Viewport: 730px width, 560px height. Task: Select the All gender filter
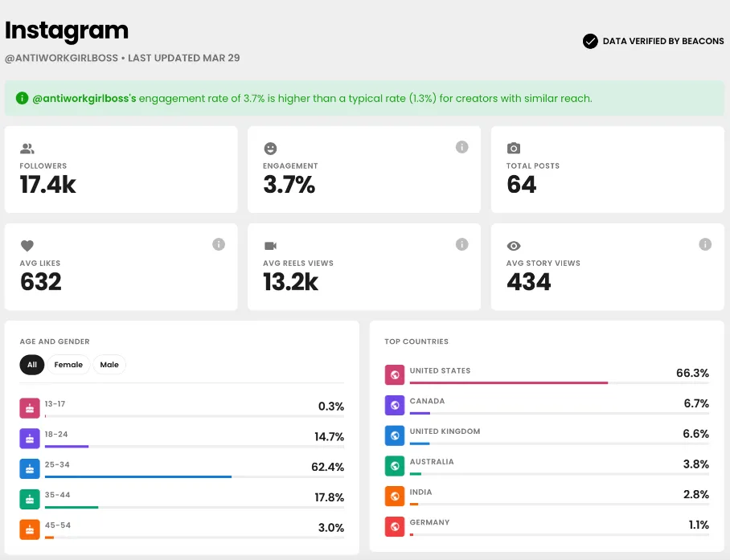(31, 365)
